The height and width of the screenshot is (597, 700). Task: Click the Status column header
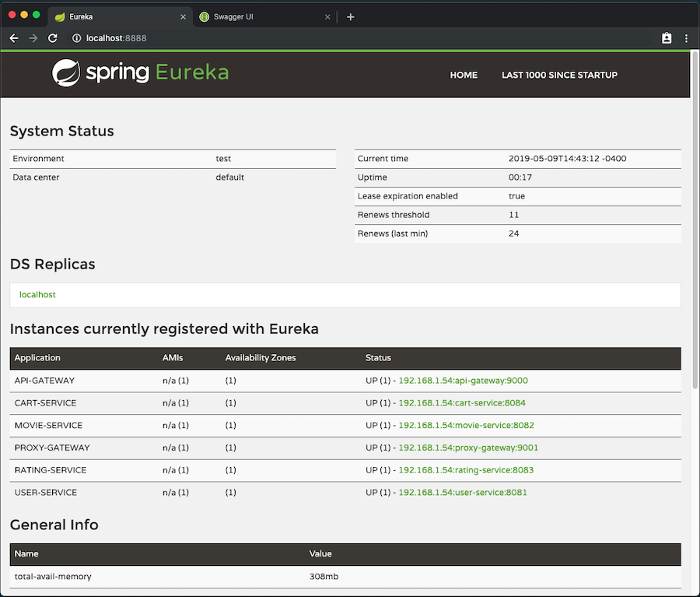[378, 358]
